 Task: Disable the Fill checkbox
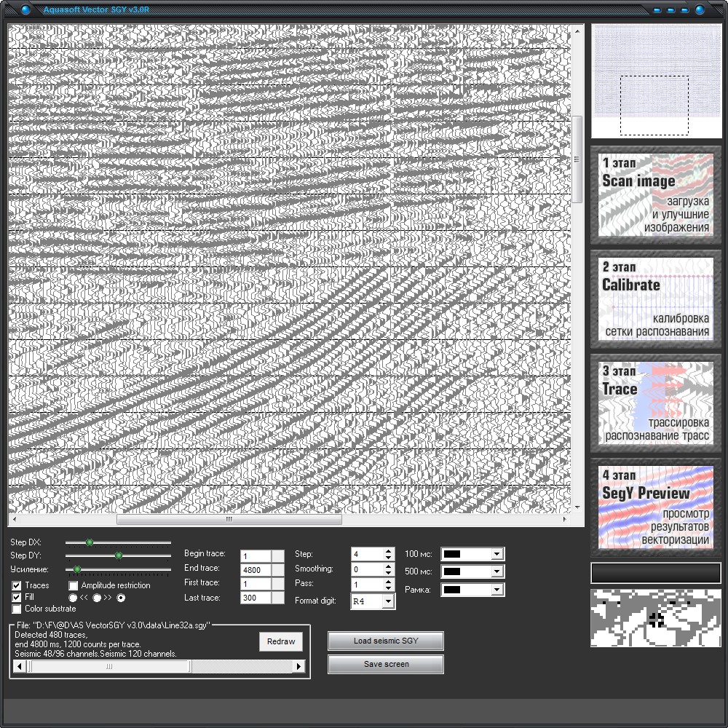(16, 597)
